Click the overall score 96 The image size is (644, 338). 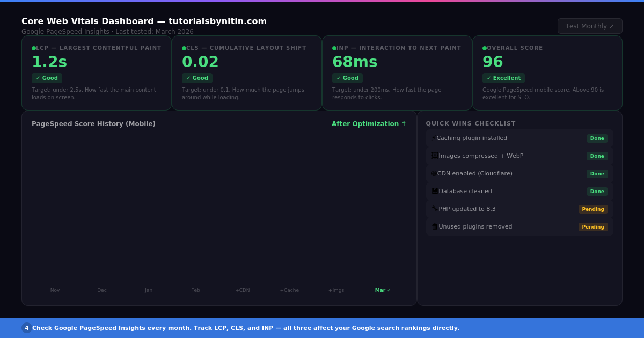[x=493, y=62]
